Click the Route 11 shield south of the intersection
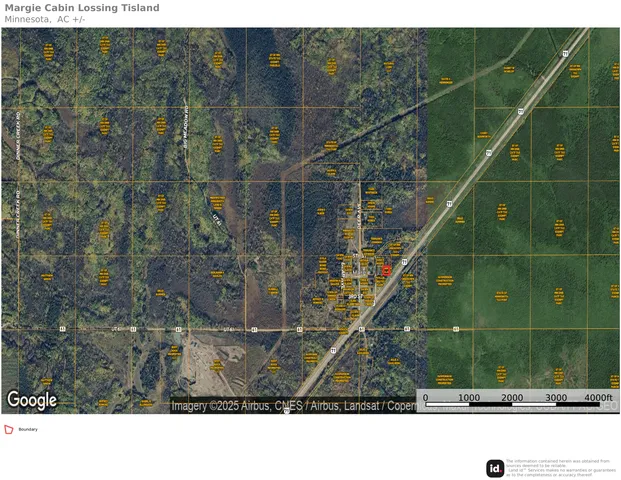621x480 pixels. [x=332, y=351]
